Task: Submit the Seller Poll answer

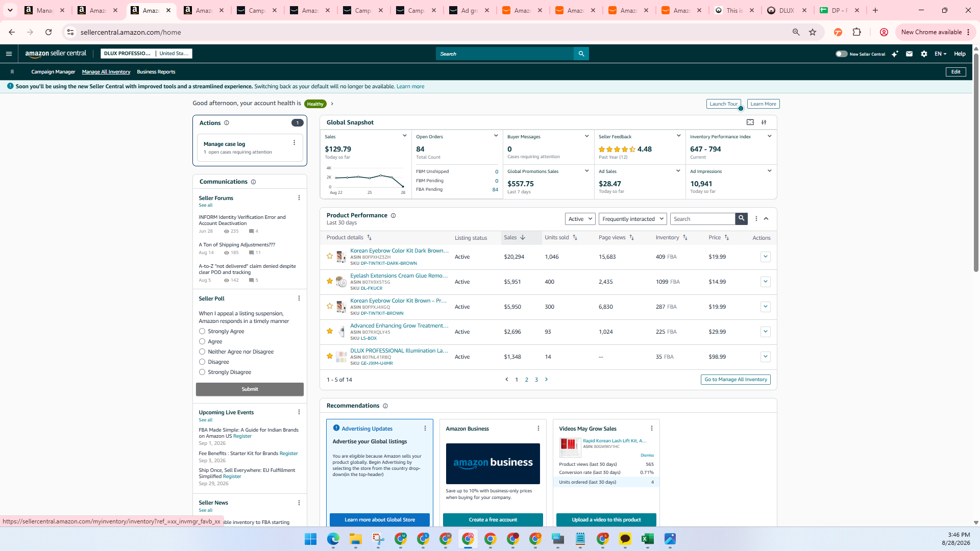Action: click(x=250, y=389)
